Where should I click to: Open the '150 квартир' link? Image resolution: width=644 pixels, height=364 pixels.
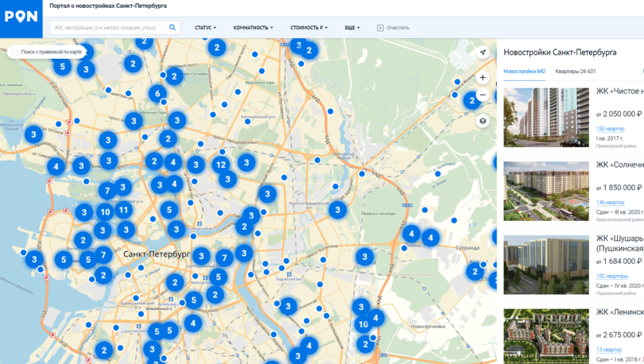tap(611, 129)
